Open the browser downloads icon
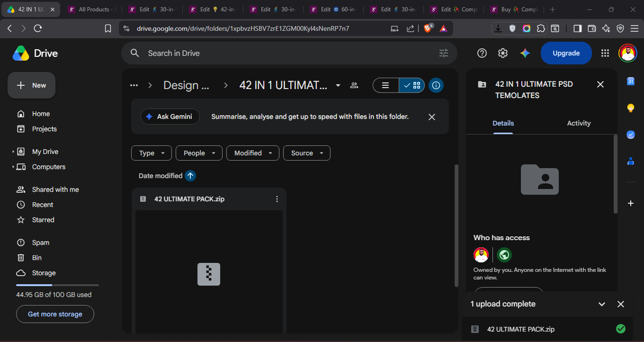Screen dimensions: 644x342 coord(498,28)
